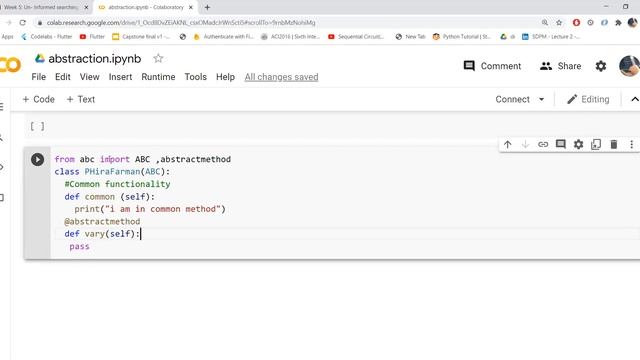Open the browser zoom magnifier icon
This screenshot has height=360, width=640.
[545, 22]
